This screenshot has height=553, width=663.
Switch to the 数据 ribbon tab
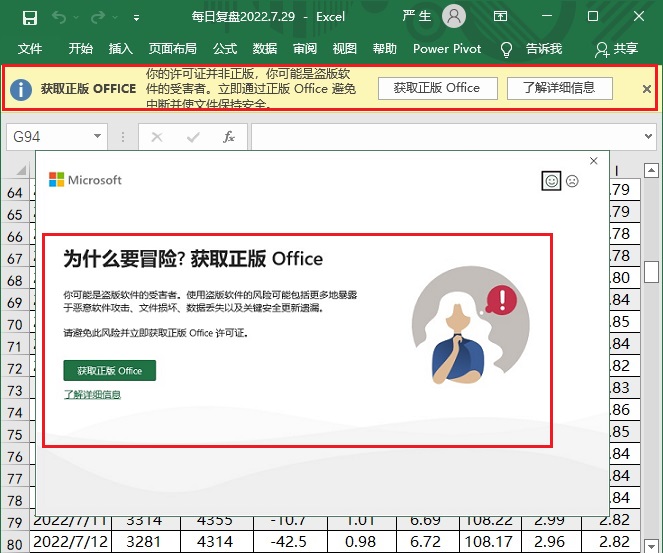coord(265,49)
